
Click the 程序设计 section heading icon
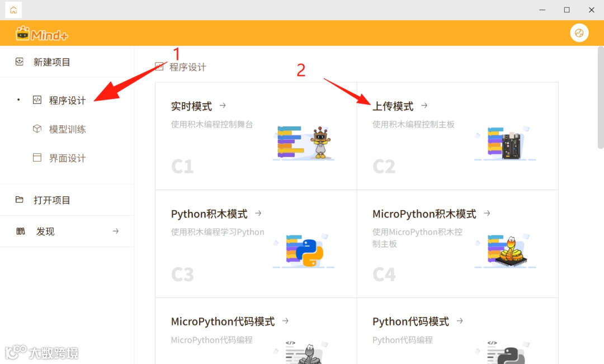click(159, 67)
